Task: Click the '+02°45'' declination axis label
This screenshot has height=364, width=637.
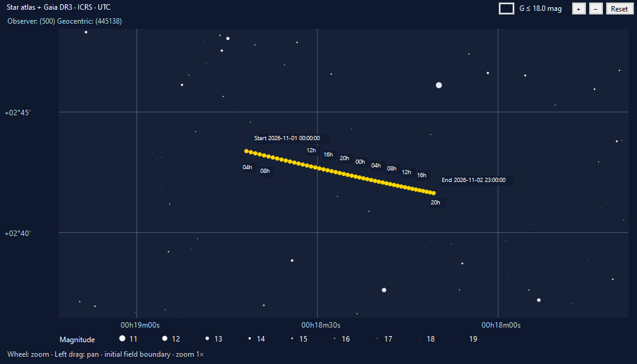Action: click(18, 112)
